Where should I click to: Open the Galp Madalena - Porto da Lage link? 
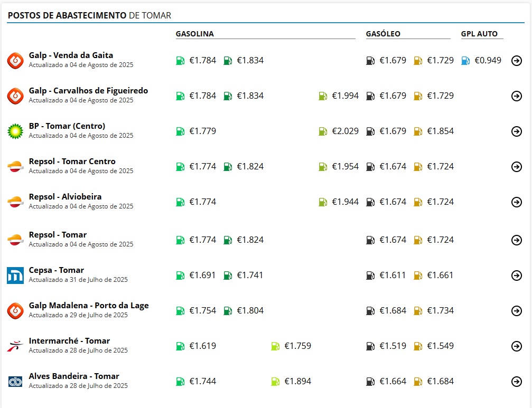tap(89, 306)
